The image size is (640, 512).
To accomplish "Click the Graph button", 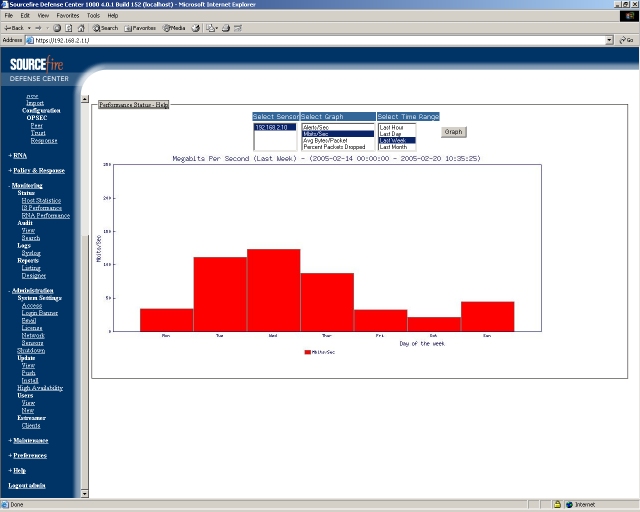I will [453, 132].
